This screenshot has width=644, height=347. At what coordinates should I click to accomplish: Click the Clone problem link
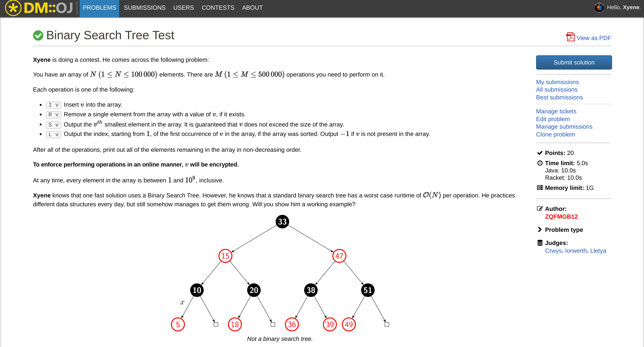[x=556, y=134]
